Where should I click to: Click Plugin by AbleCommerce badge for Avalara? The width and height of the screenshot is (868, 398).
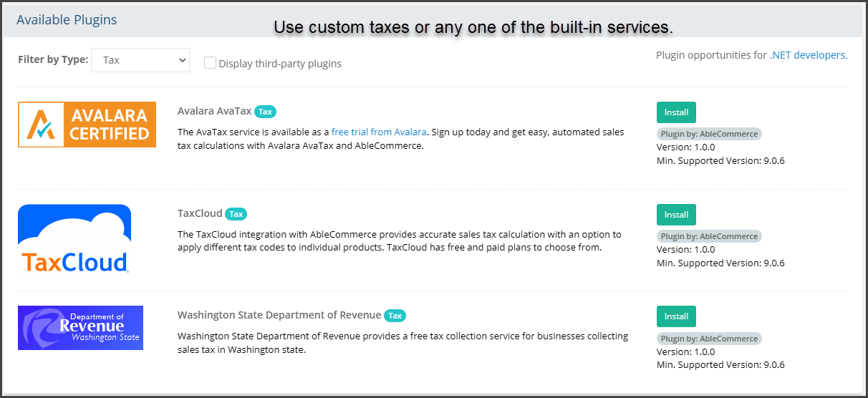(709, 134)
